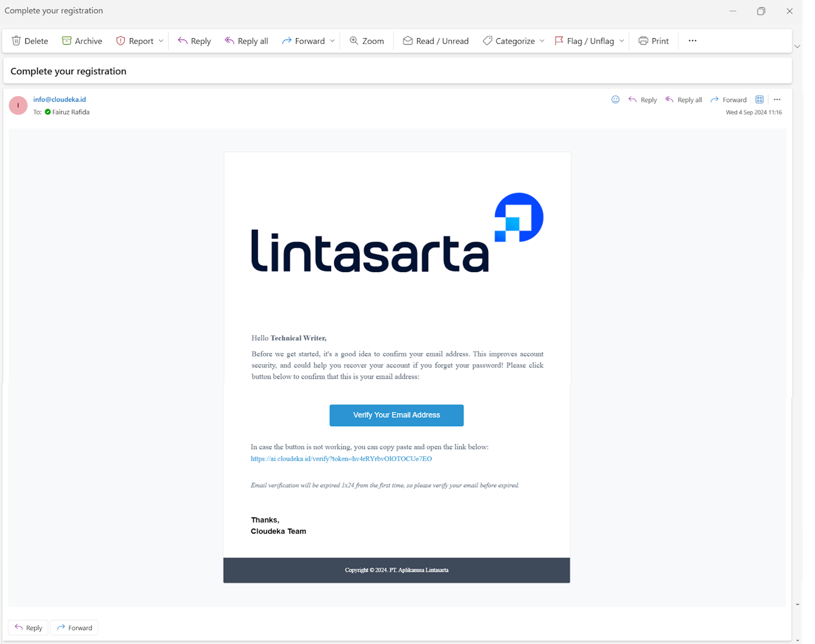
Task: Toggle Flag / Unflag on this message
Action: pyautogui.click(x=585, y=41)
